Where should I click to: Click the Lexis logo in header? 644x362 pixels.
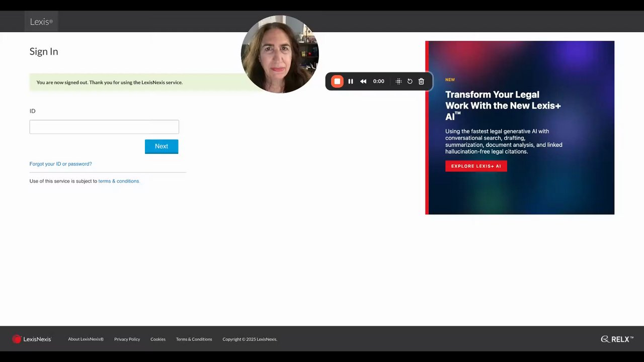coord(41,22)
